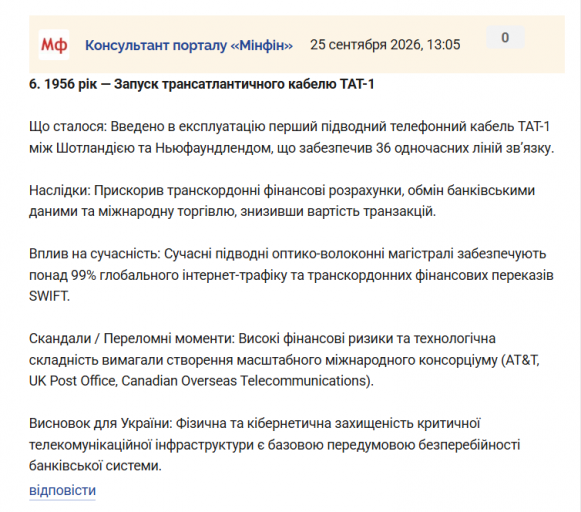581x512 pixels.
Task: Click the paragraph starting with Вплив на сучасність
Action: 291,275
